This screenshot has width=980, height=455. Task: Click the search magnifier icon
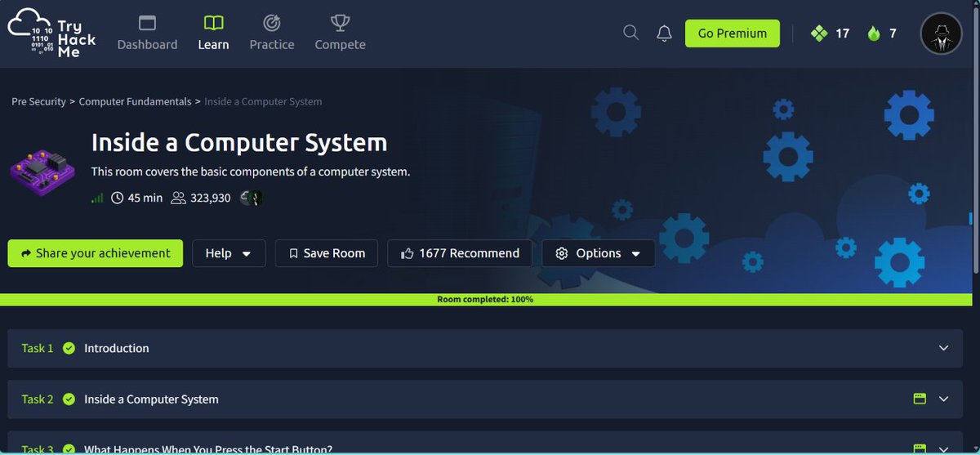point(630,33)
